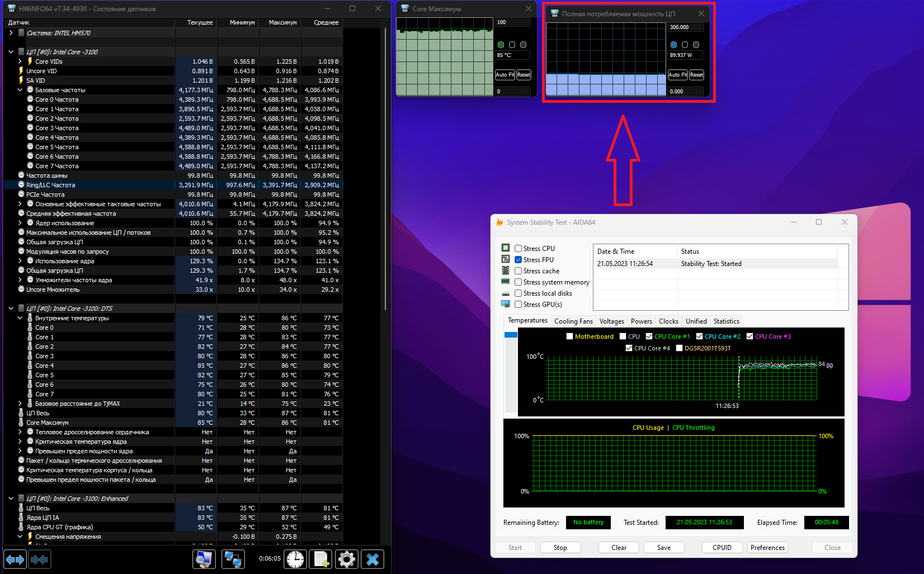Click the Stress CPU chip icon in AIDA64
The height and width of the screenshot is (574, 924).
[x=506, y=248]
